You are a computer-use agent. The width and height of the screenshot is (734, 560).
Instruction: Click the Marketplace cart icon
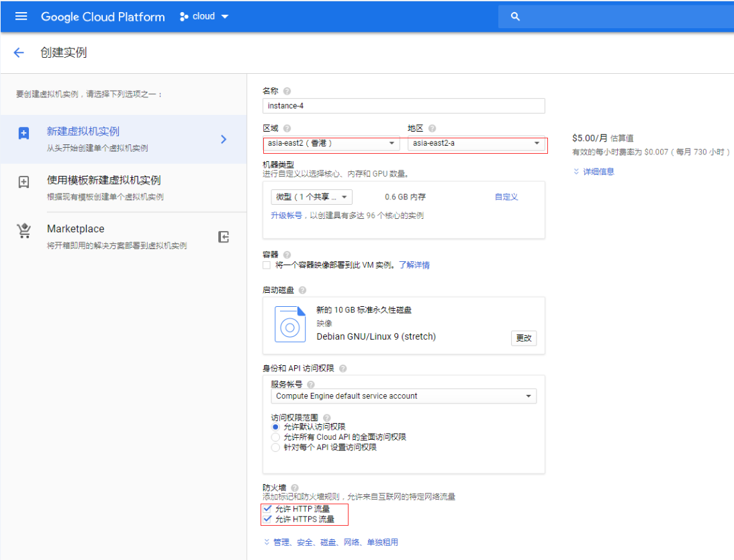(24, 230)
